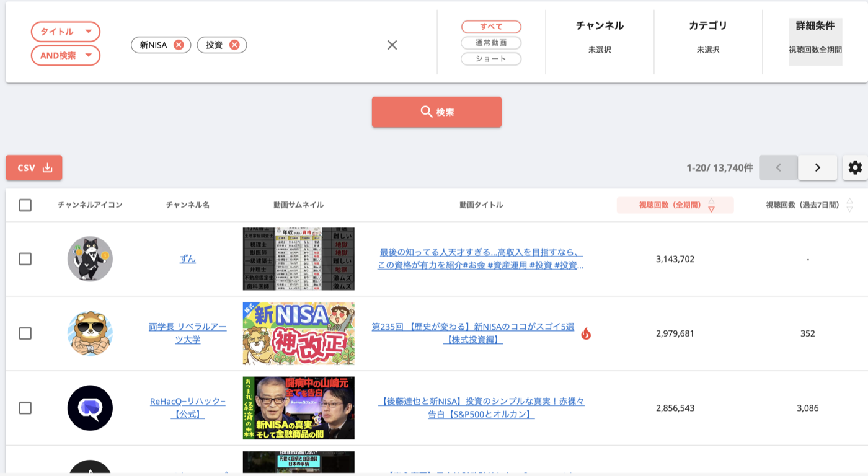The image size is (868, 476).
Task: Click 7-day view count 352
Action: (808, 333)
